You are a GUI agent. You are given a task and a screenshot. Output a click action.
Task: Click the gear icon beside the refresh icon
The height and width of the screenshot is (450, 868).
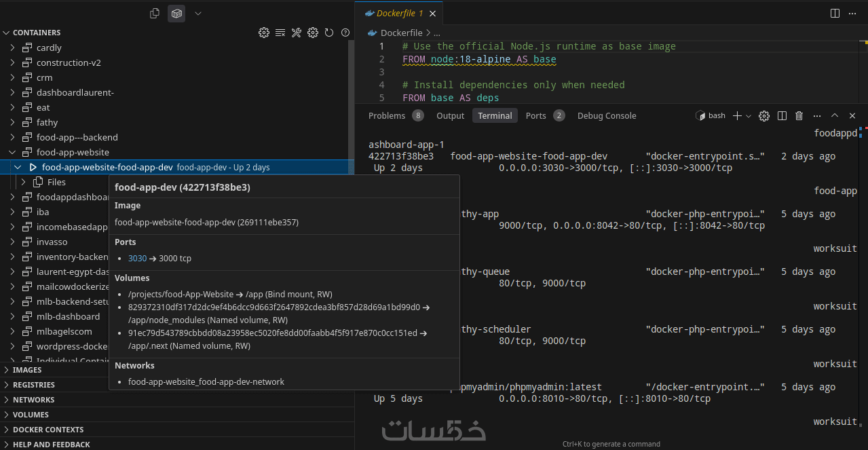click(x=313, y=33)
